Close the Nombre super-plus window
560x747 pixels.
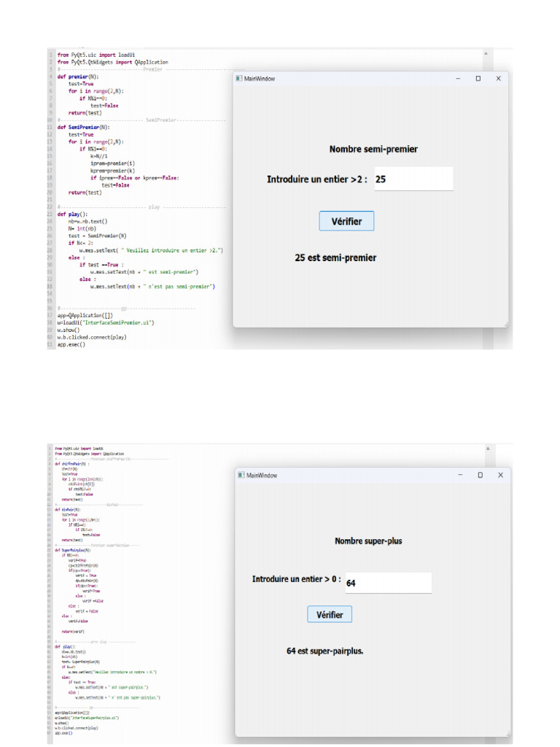[501, 475]
